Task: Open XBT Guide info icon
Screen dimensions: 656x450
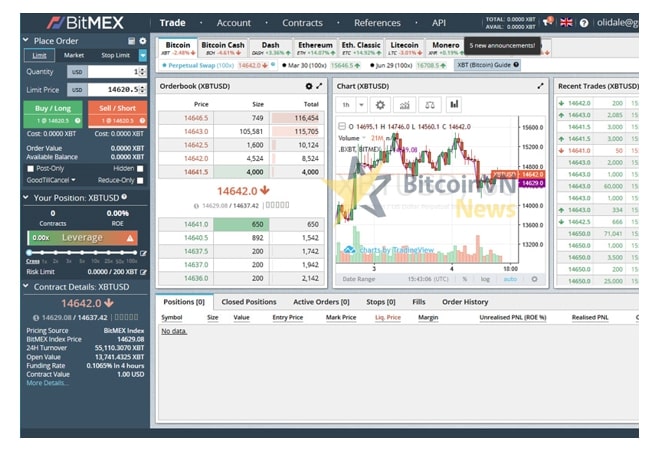Action: pyautogui.click(x=516, y=65)
